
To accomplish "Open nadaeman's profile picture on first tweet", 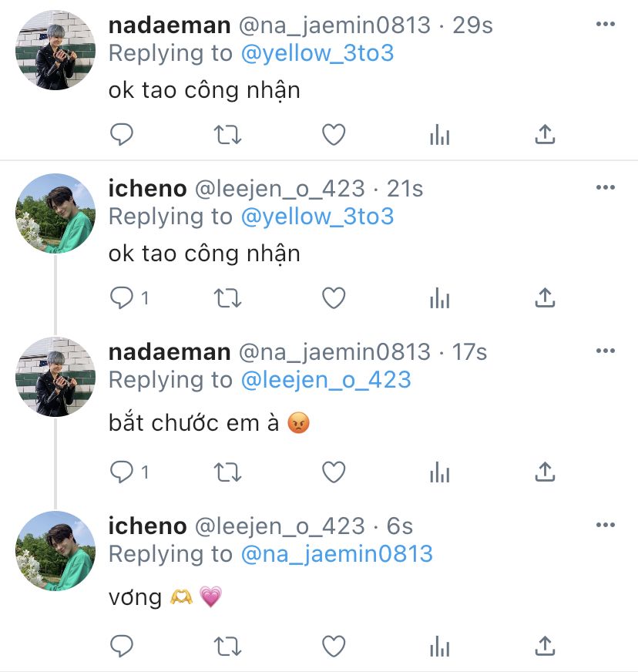I will tap(55, 50).
